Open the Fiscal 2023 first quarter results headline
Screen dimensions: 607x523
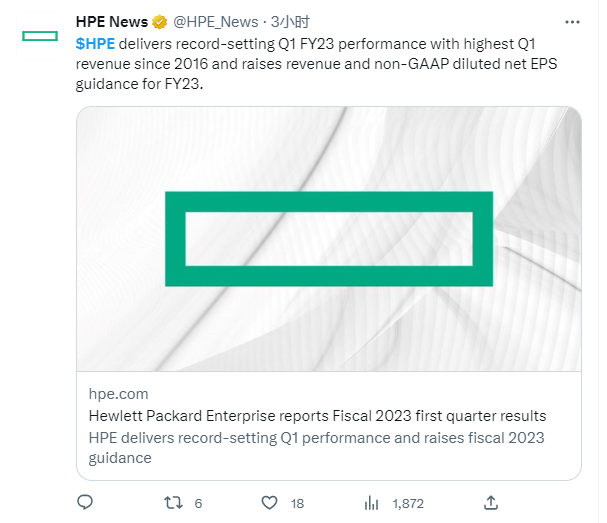[317, 416]
